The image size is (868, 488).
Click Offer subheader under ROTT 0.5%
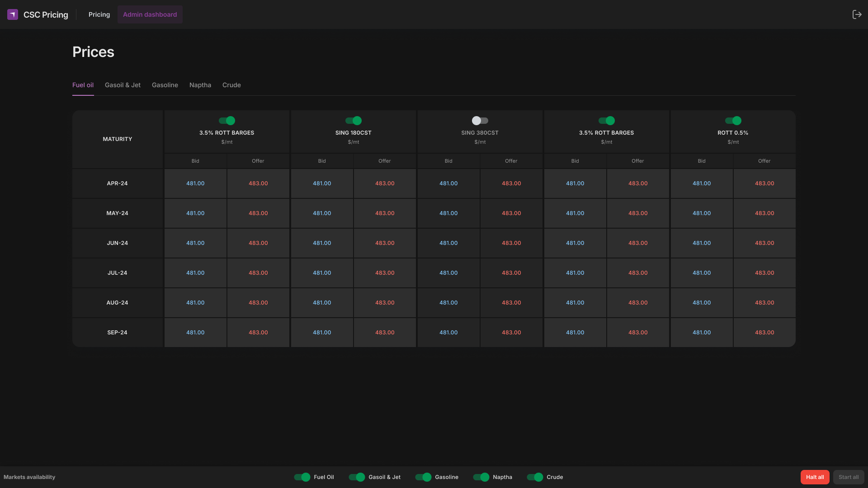pyautogui.click(x=764, y=161)
